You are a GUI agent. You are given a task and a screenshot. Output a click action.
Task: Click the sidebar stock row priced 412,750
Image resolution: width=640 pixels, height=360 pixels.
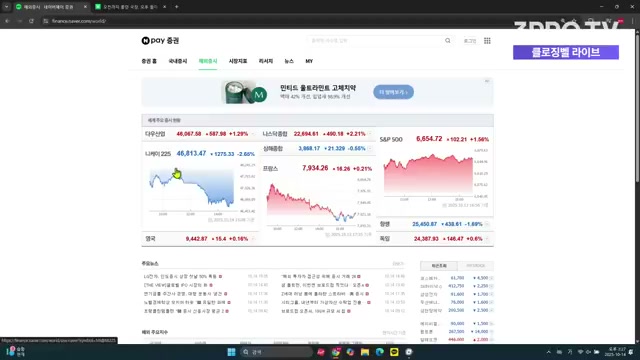coord(457,286)
